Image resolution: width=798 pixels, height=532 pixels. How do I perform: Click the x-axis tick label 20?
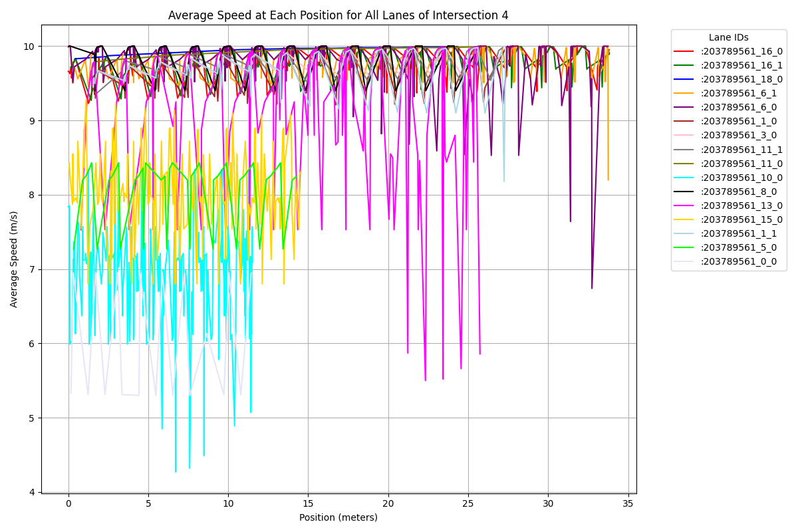tap(388, 504)
